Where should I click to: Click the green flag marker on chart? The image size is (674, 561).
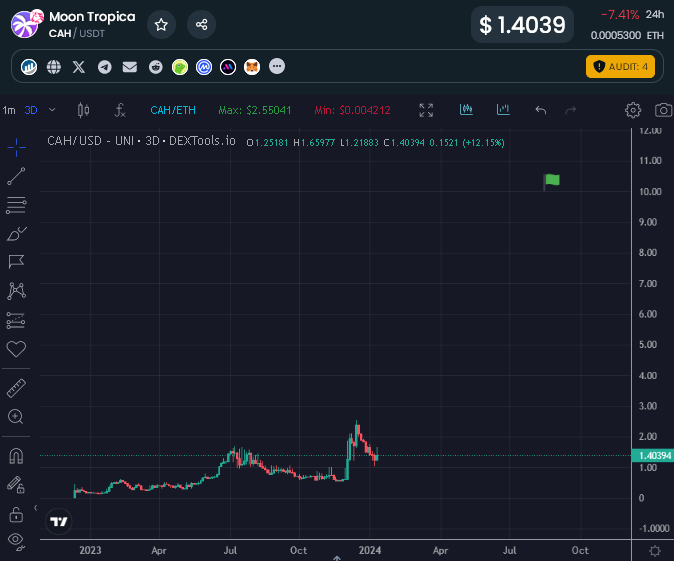click(x=551, y=181)
